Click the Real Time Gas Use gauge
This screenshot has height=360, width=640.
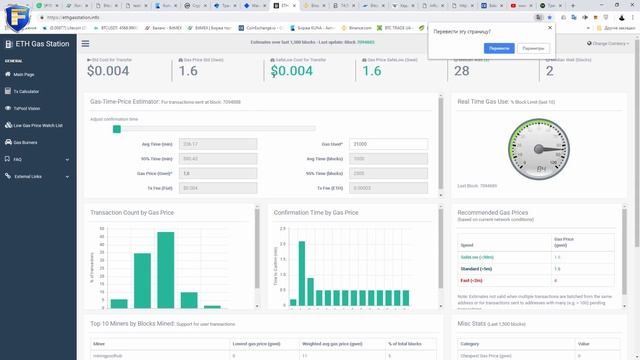coord(539,149)
